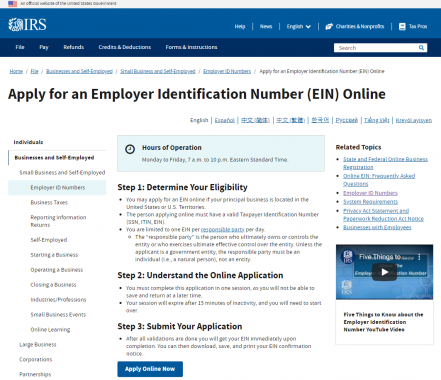Switch page language to Español
Screen dimensions: 441x380
(225, 120)
